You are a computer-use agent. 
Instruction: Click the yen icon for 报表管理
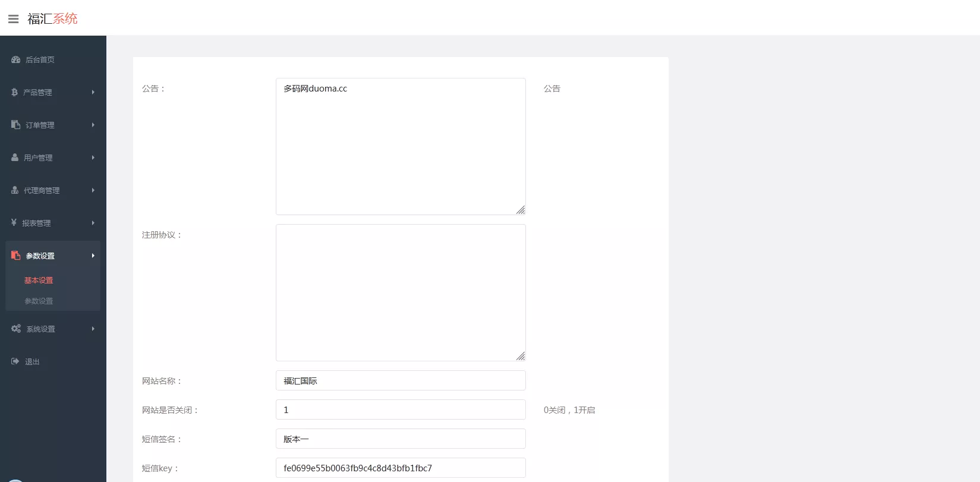(x=14, y=222)
